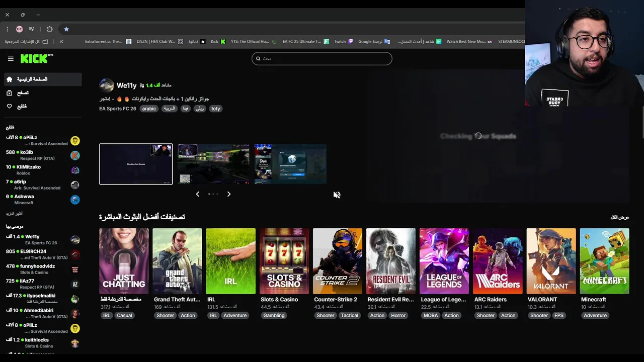
Task: Select the second featured stream thumbnail
Action: 213,164
